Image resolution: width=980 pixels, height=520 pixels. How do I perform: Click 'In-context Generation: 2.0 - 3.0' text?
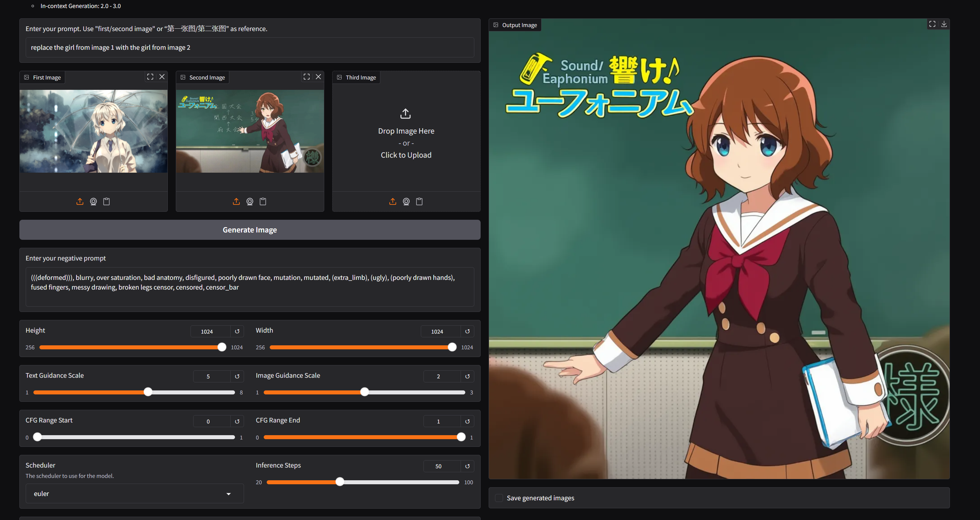(81, 6)
